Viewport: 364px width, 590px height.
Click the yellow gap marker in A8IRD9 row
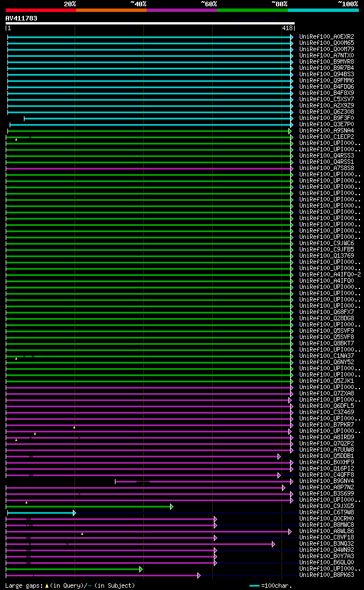16,439
